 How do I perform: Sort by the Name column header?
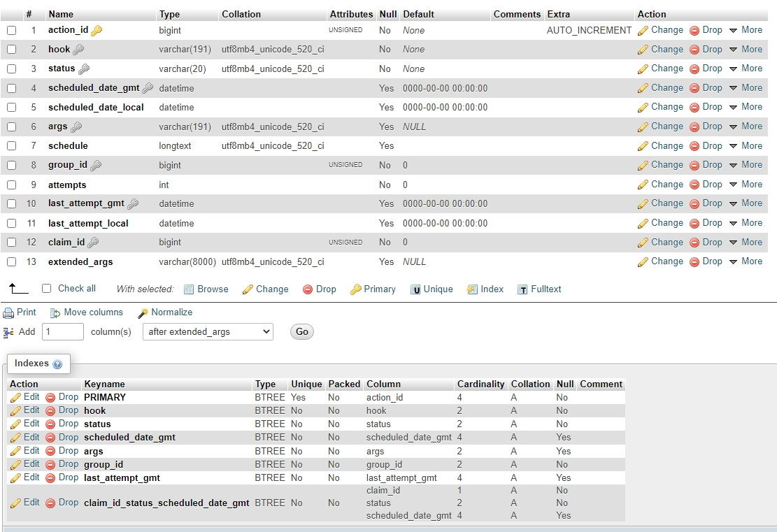[61, 15]
